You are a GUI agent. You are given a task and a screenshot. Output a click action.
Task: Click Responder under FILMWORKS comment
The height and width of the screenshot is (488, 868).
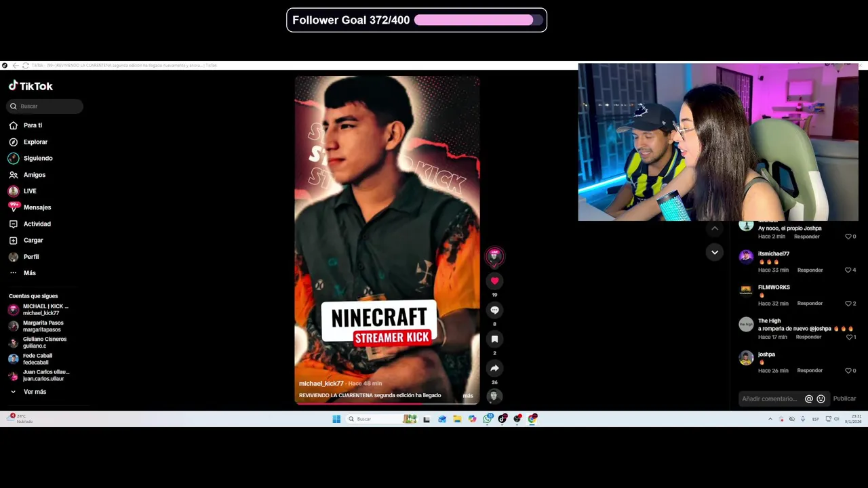pyautogui.click(x=810, y=304)
